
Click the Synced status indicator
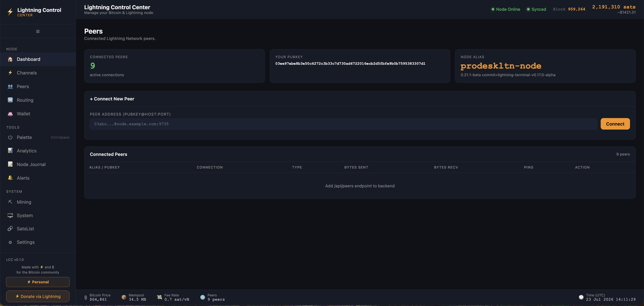pos(536,9)
